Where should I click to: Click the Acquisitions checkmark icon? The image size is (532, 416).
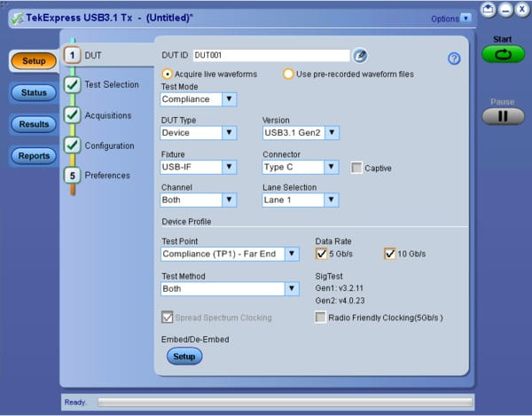(73, 115)
